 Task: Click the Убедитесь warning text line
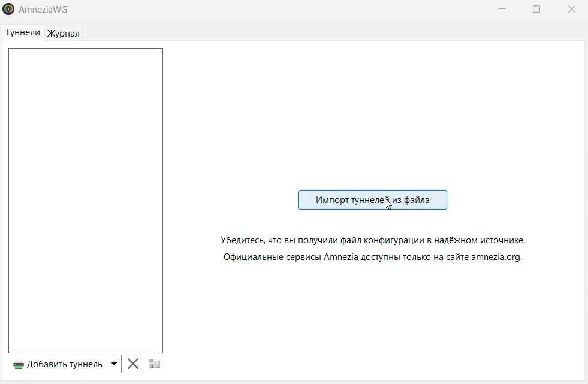tap(372, 240)
